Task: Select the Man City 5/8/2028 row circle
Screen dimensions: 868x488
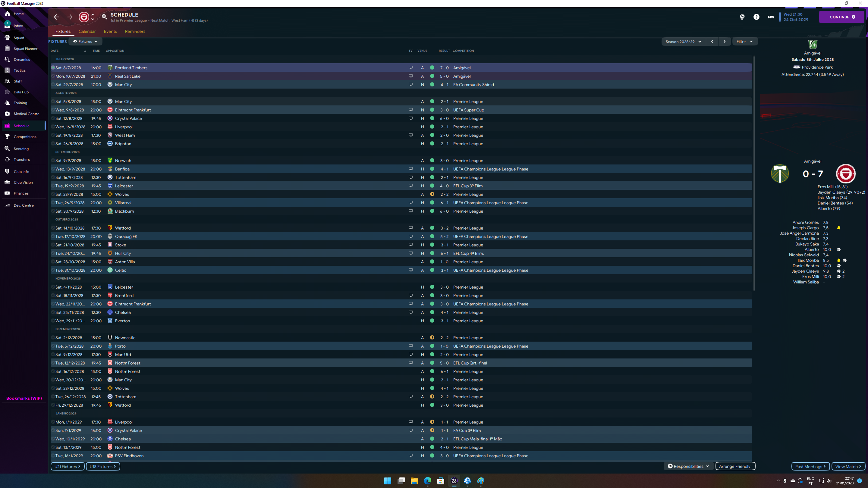Action: click(53, 102)
